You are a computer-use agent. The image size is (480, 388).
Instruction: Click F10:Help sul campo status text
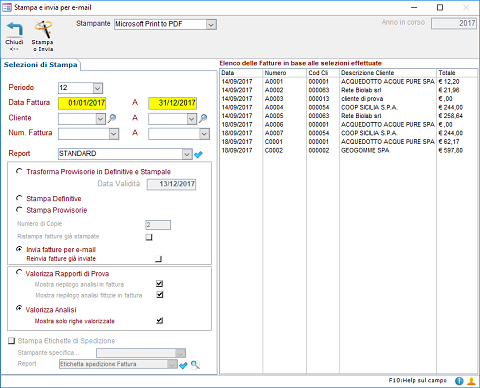(417, 380)
